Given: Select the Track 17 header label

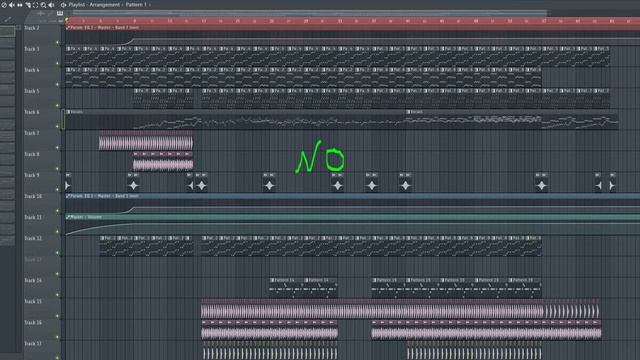Looking at the screenshot, I should coord(33,344).
